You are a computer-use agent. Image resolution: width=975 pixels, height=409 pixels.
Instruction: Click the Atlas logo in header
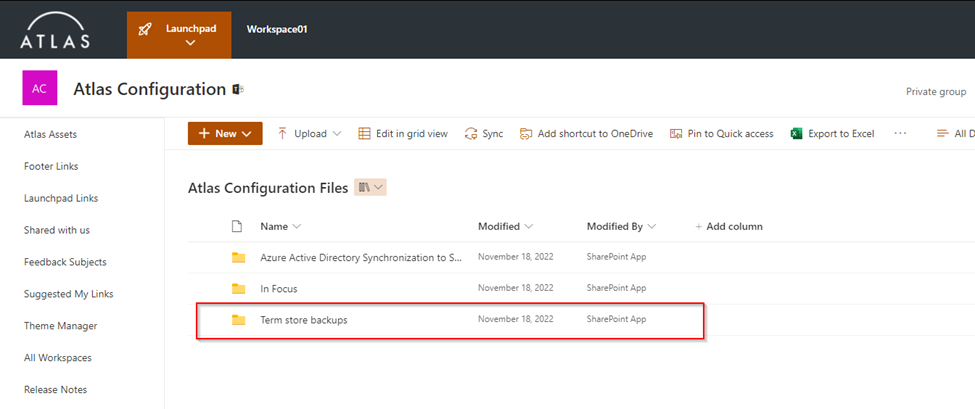55,30
